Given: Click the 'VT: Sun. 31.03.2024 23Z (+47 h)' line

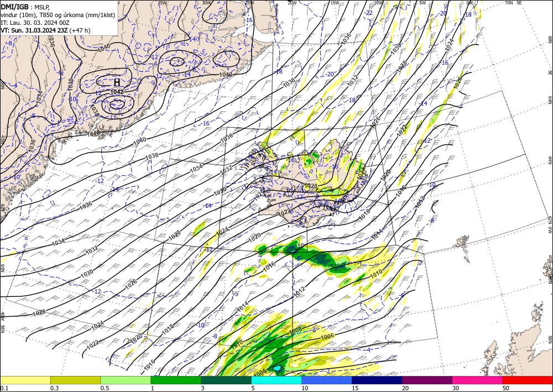Looking at the screenshot, I should [x=45, y=30].
